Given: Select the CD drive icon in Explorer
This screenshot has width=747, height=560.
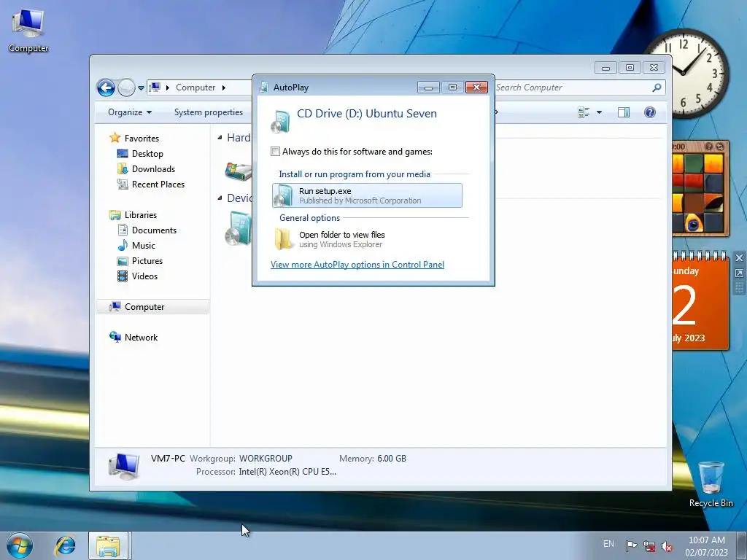Looking at the screenshot, I should click(x=239, y=229).
